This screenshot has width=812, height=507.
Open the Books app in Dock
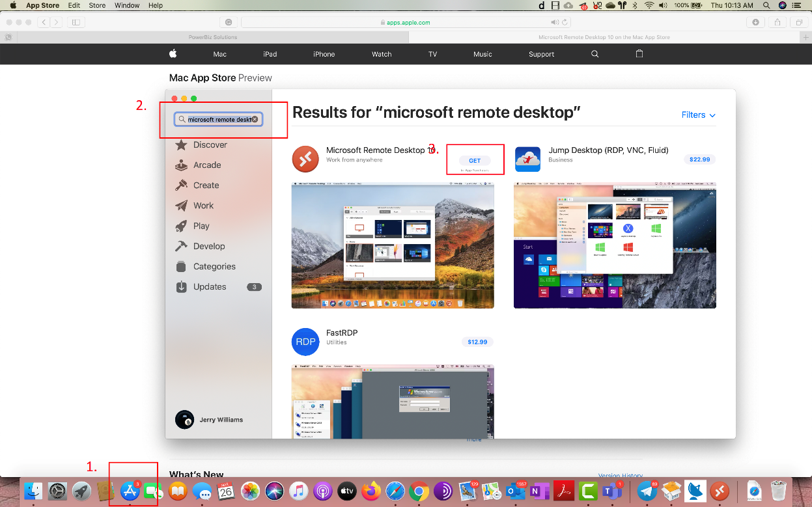pyautogui.click(x=178, y=491)
